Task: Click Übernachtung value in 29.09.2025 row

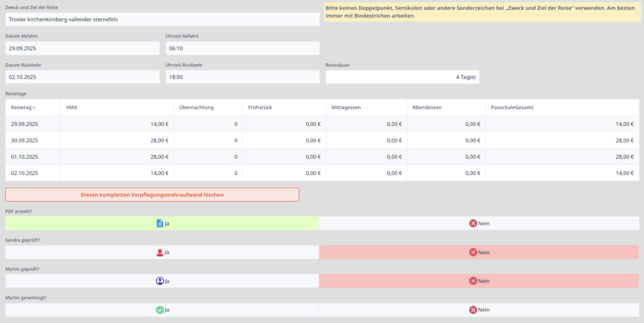Action: (x=208, y=123)
